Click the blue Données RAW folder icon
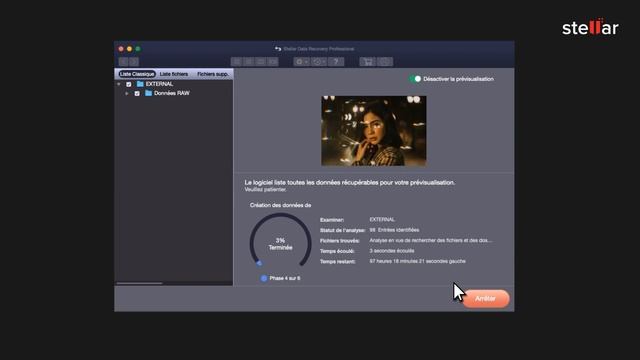This screenshot has height=360, width=640. click(149, 93)
